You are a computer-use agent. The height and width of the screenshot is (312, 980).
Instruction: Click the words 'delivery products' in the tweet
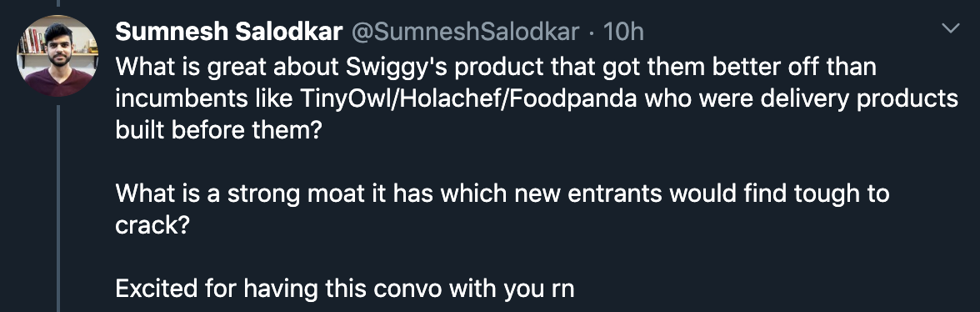(840, 98)
